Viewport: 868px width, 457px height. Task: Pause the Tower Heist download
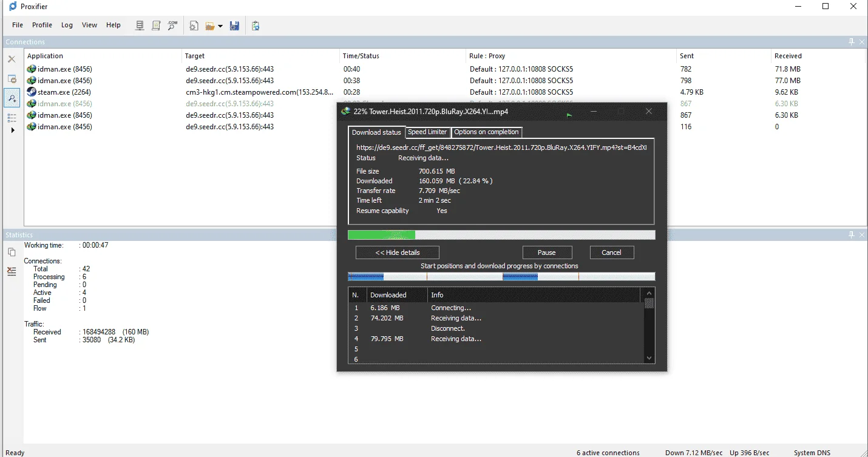tap(547, 252)
